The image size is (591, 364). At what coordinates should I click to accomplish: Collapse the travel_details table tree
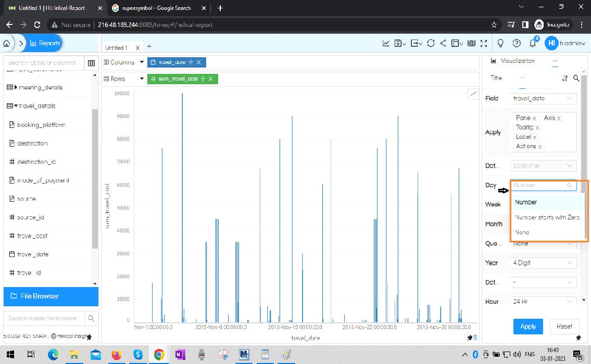click(16, 106)
